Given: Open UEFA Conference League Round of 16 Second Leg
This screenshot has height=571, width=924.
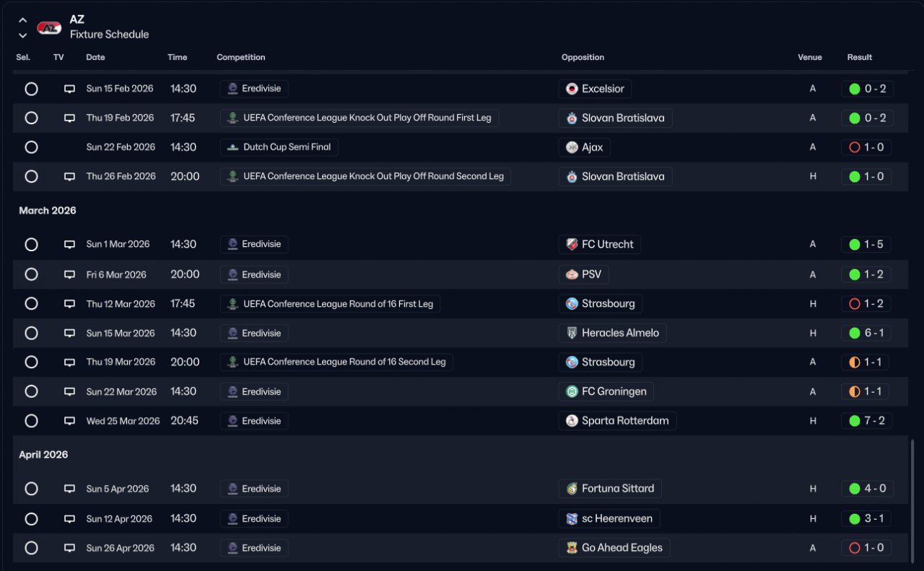Looking at the screenshot, I should point(344,362).
